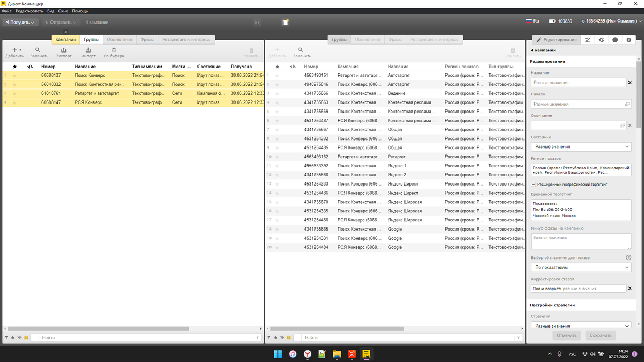This screenshot has height=362, width=644.
Task: Click the Найти search field in the campaigns panel
Action: (146, 338)
